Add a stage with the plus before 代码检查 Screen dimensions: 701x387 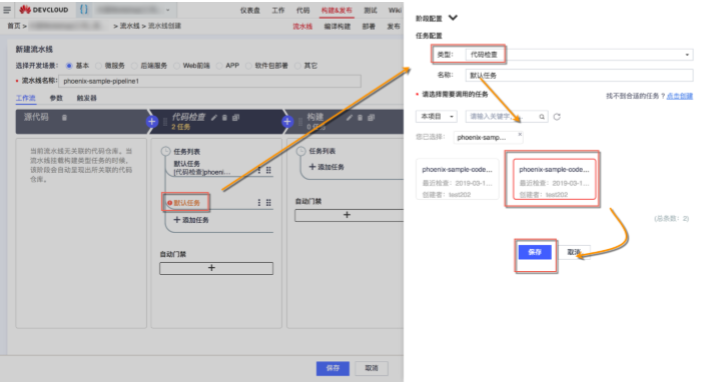(152, 121)
